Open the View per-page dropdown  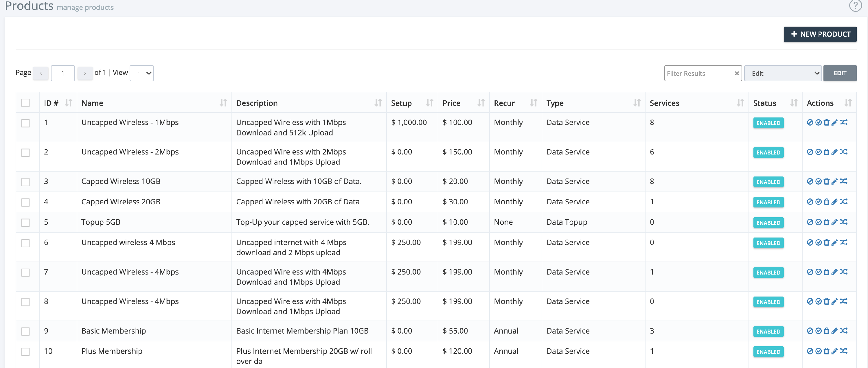tap(141, 73)
